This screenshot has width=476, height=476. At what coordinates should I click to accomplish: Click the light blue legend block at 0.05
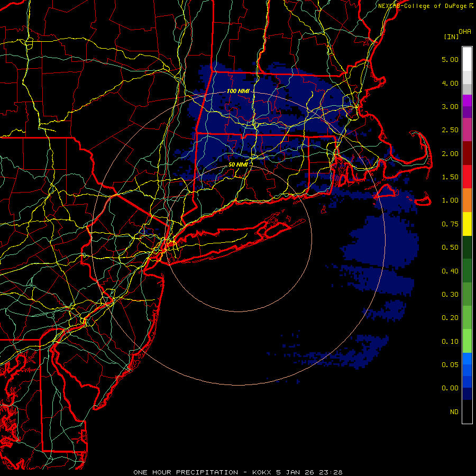[467, 359]
